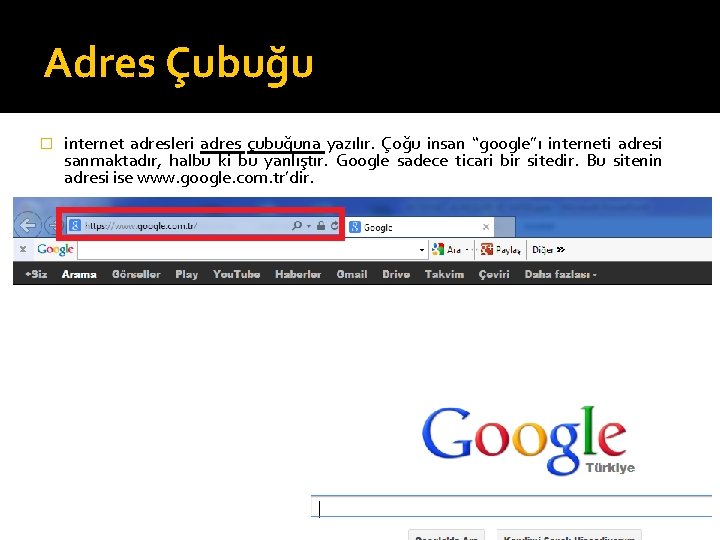
Task: Select the Google browser tab
Action: pyautogui.click(x=420, y=227)
